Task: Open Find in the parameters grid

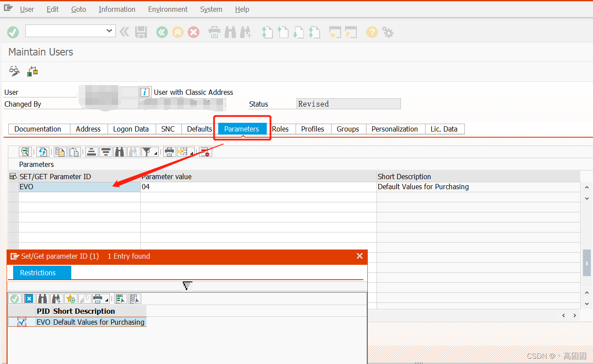Action: [x=119, y=152]
